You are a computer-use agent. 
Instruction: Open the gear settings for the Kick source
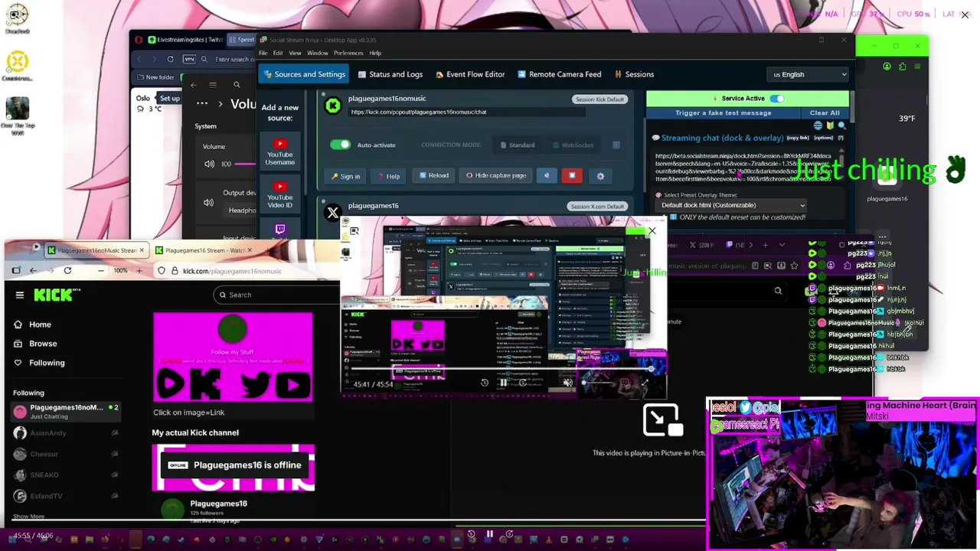click(600, 176)
